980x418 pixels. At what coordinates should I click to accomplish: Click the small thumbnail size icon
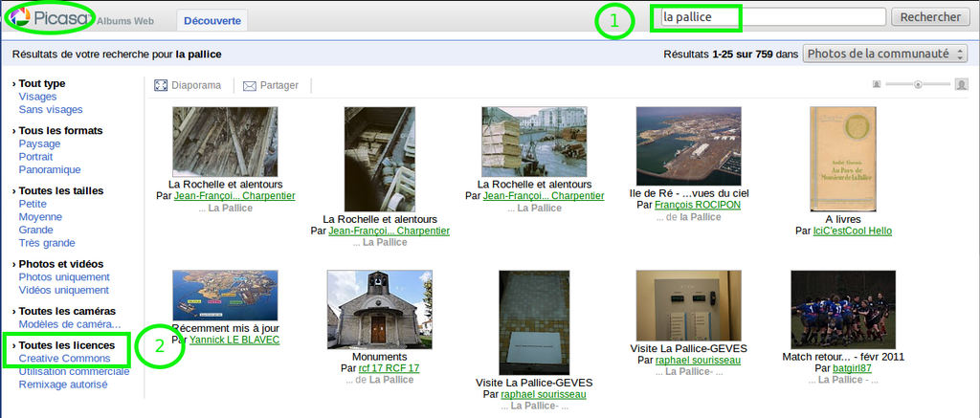pos(876,84)
